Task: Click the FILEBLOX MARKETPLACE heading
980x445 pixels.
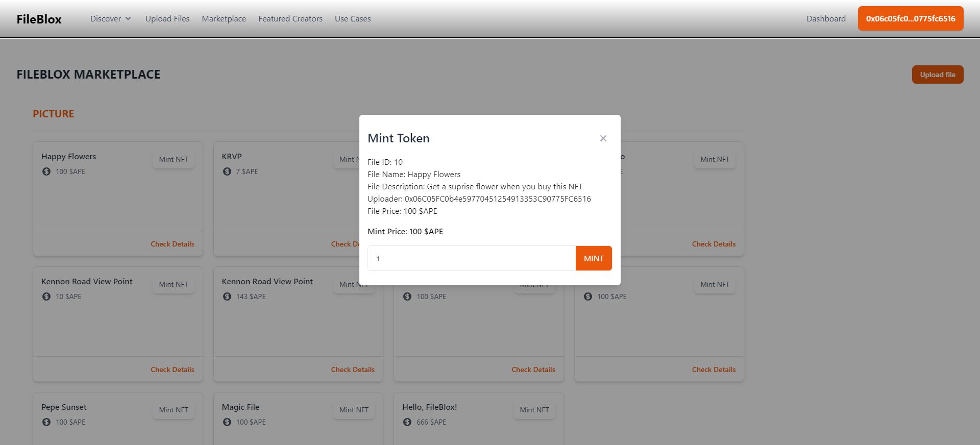Action: pyautogui.click(x=88, y=75)
